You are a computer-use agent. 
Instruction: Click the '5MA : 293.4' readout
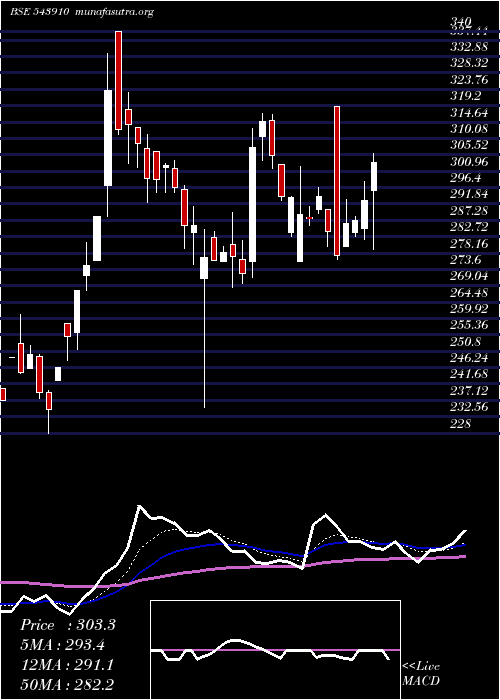click(62, 645)
